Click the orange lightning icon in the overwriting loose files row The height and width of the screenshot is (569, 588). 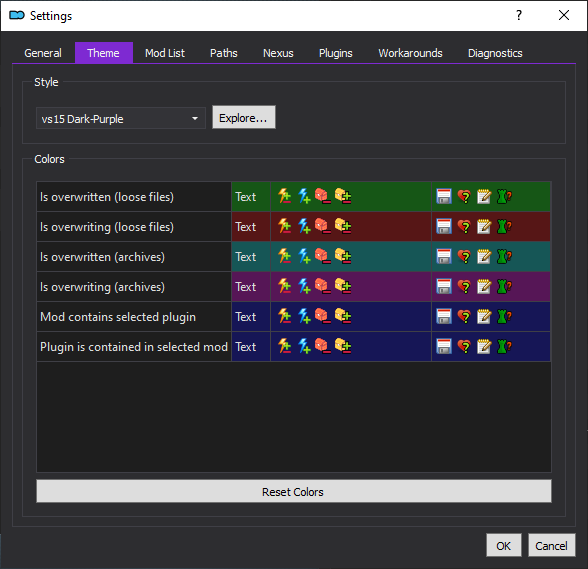pyautogui.click(x=285, y=226)
